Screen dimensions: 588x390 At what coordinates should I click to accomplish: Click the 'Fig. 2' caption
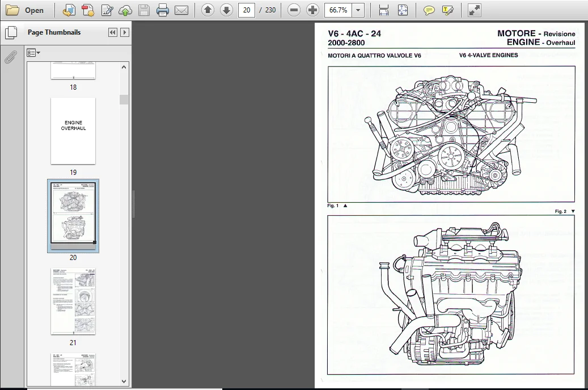[561, 211]
